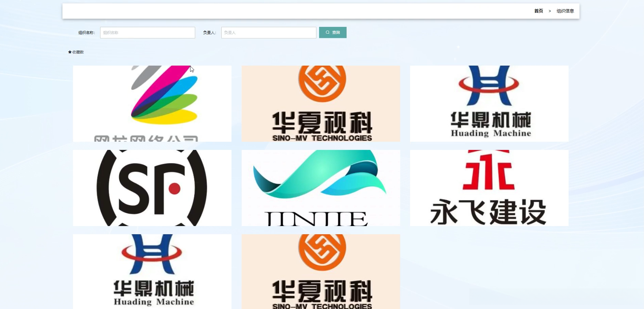Click the 组织名称 field label
The width and height of the screenshot is (644, 309).
(x=86, y=32)
